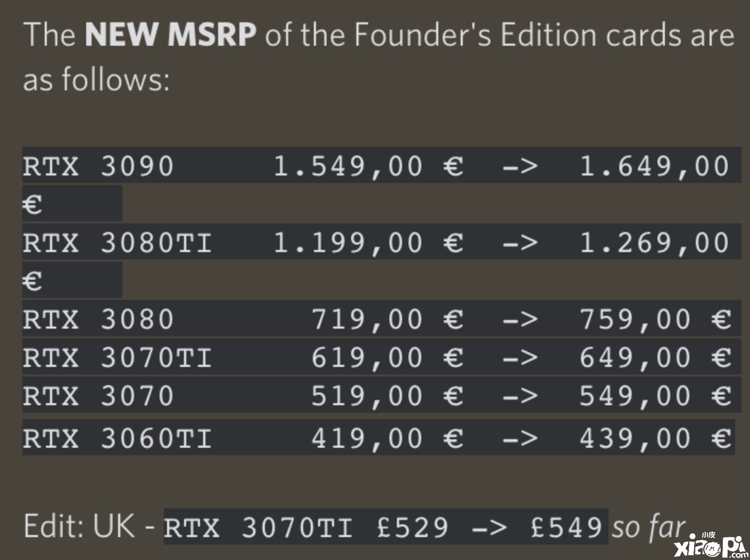This screenshot has width=750, height=560.
Task: Click the RTX 3060TI model label
Action: point(117,438)
